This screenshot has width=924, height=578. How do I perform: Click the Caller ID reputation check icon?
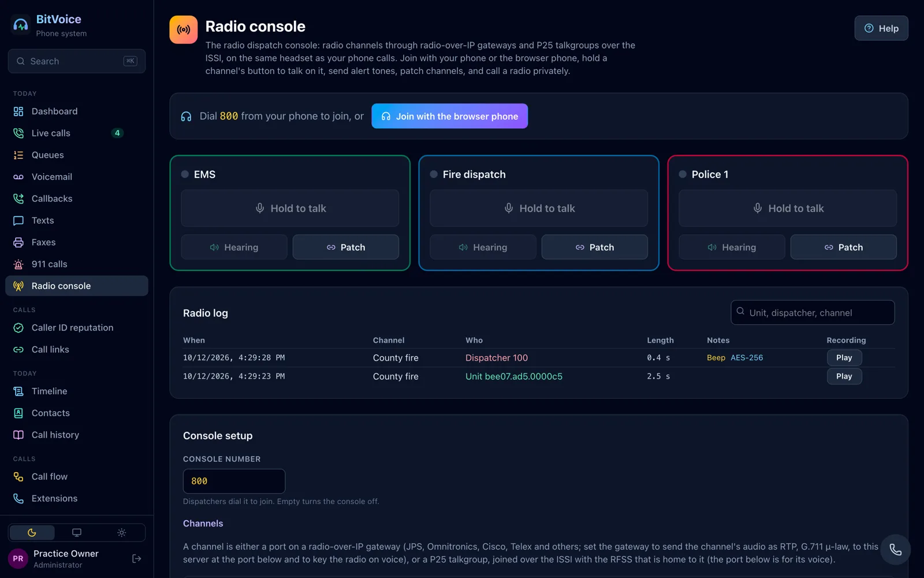click(18, 328)
